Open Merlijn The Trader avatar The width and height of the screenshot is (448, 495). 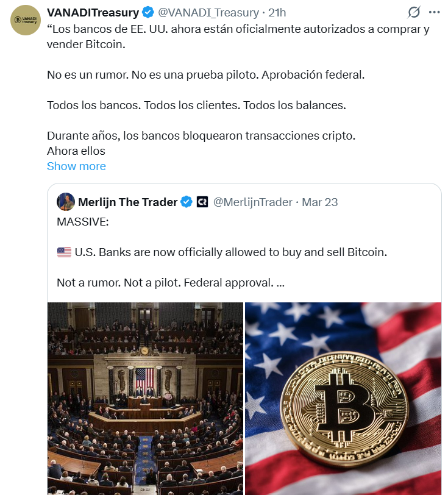(66, 202)
